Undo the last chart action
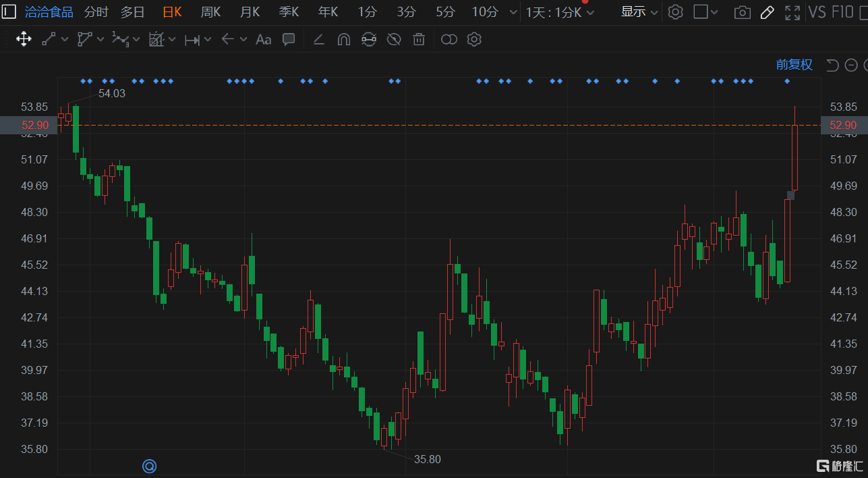868x478 pixels. click(x=832, y=65)
